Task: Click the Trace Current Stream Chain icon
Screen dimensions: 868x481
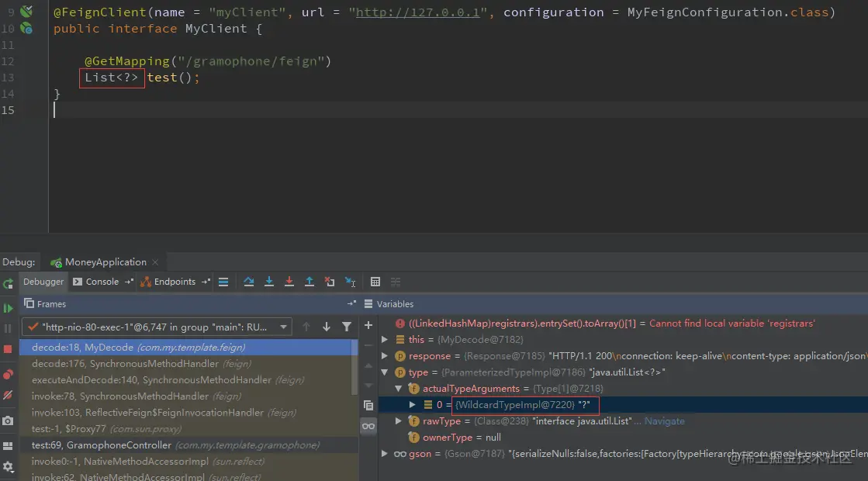Action: click(x=396, y=282)
